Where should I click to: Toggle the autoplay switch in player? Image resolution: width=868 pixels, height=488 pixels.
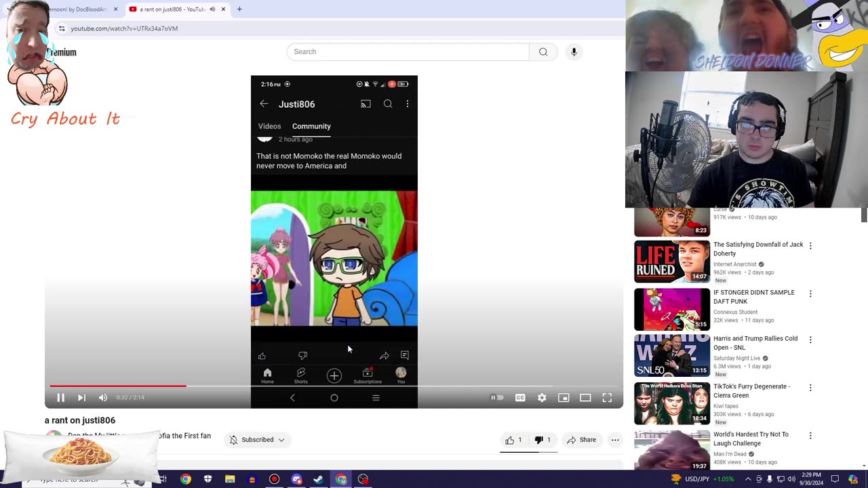498,398
